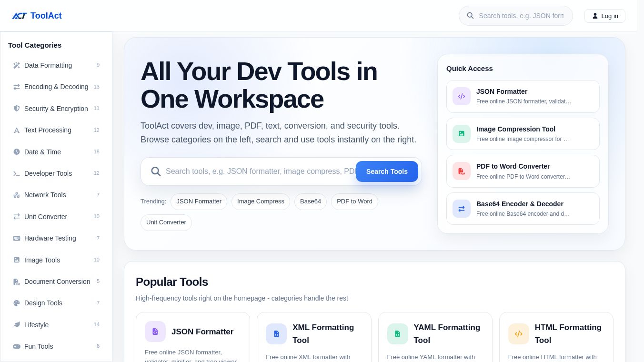This screenshot has height=362, width=644.
Task: Select the JSON Formatter trending chip
Action: (199, 201)
